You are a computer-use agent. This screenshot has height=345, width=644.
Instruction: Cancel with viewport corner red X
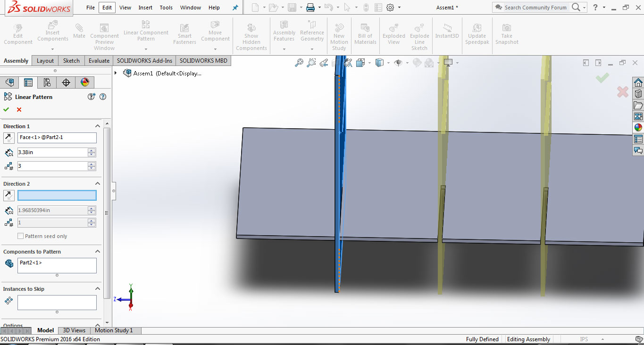point(623,92)
